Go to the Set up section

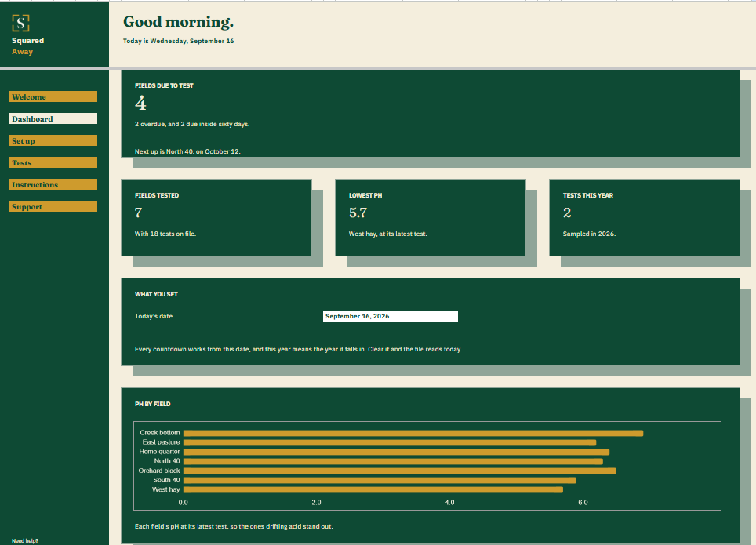click(53, 140)
